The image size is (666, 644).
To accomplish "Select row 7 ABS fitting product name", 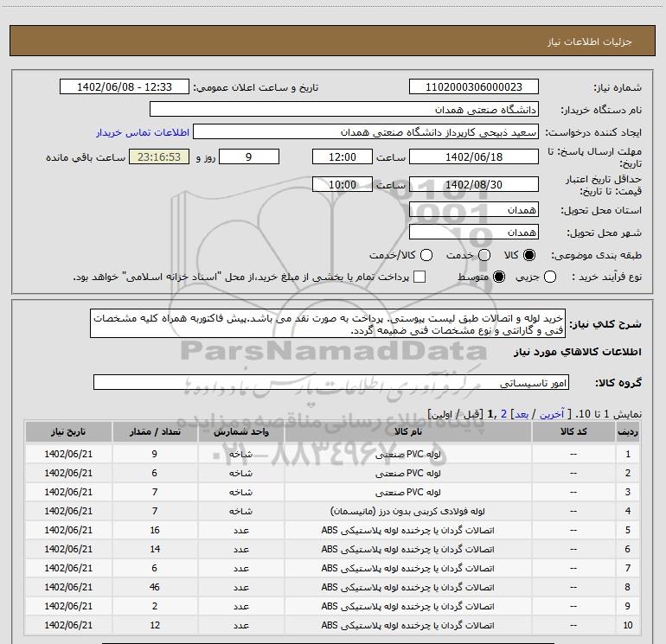I will click(x=407, y=568).
